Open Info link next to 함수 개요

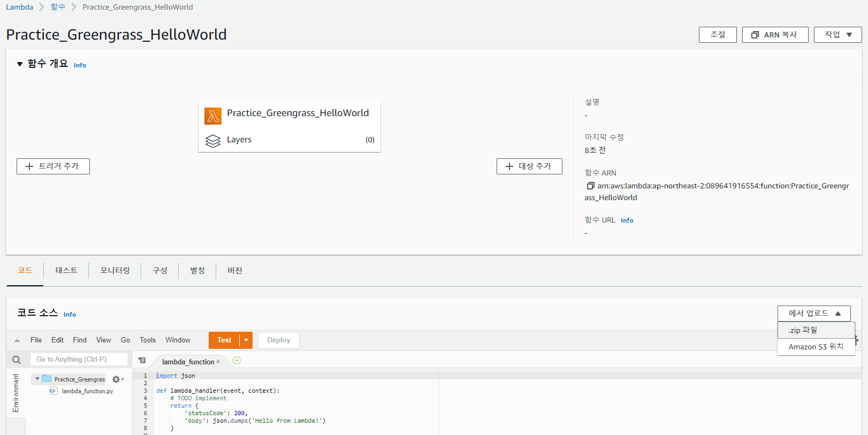(x=80, y=65)
